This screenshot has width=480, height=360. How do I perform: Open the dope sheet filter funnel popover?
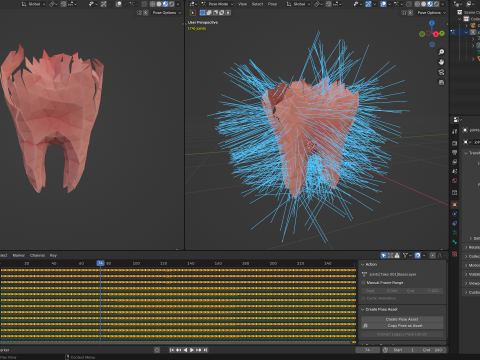(x=407, y=255)
